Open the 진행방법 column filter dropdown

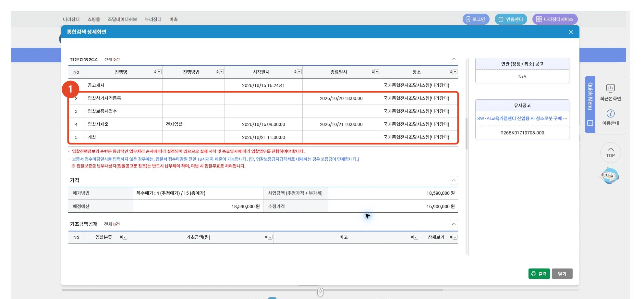[221, 72]
